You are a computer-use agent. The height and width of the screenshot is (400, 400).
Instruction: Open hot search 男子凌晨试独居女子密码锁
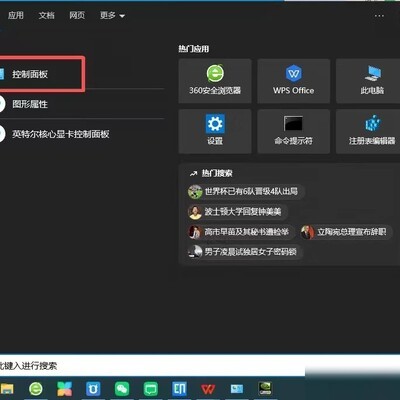[245, 252]
